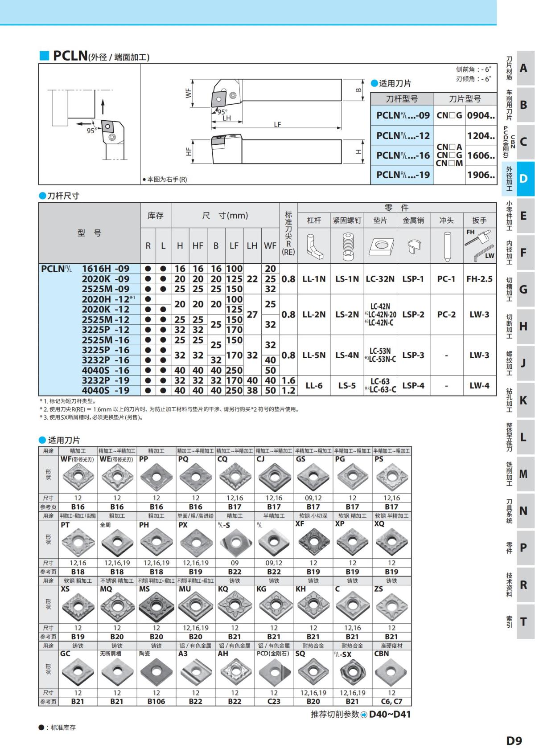
Task: Click the blue square beside PCLN heading
Action: pyautogui.click(x=44, y=55)
